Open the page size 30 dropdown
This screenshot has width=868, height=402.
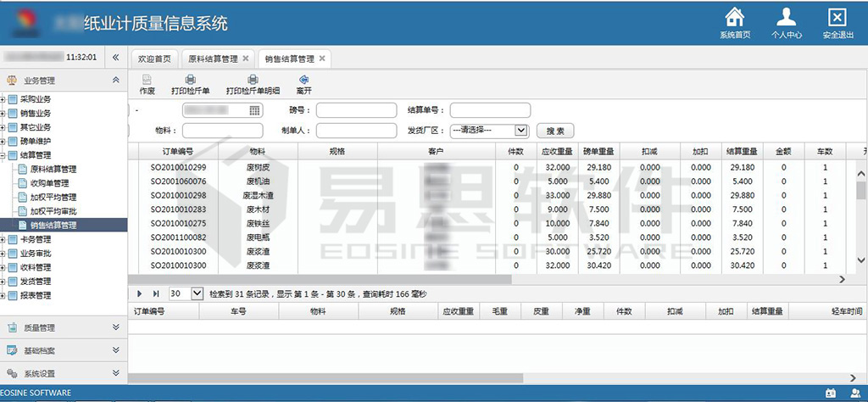[198, 293]
